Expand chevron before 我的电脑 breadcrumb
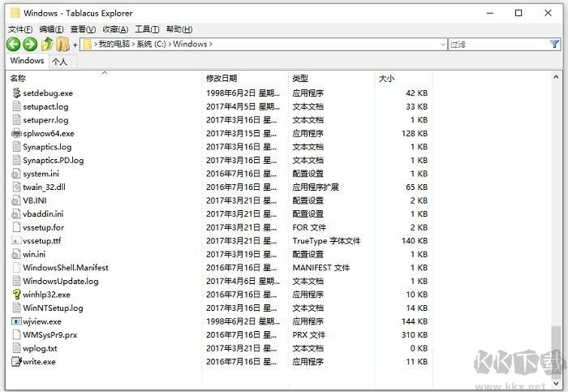 click(96, 44)
